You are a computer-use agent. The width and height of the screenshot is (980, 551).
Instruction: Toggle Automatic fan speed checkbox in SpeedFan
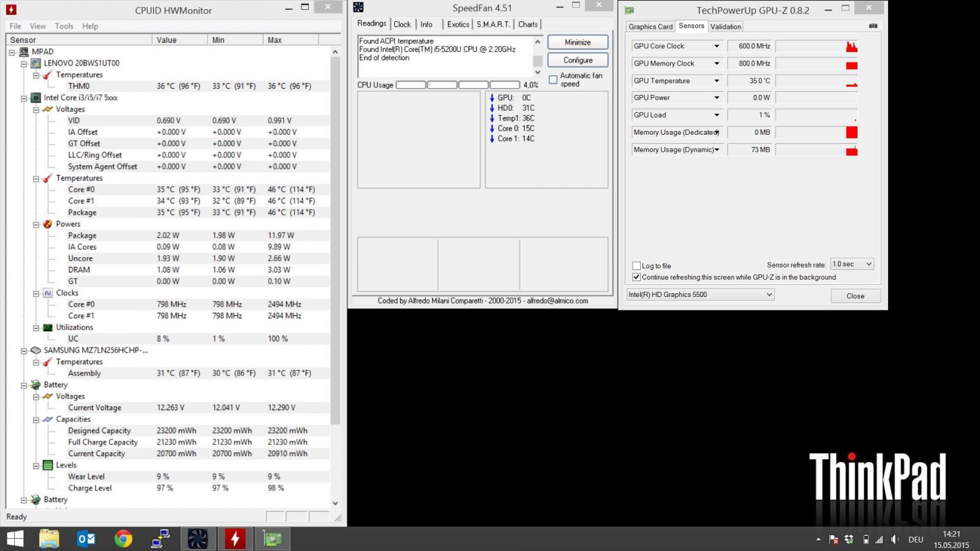click(553, 80)
